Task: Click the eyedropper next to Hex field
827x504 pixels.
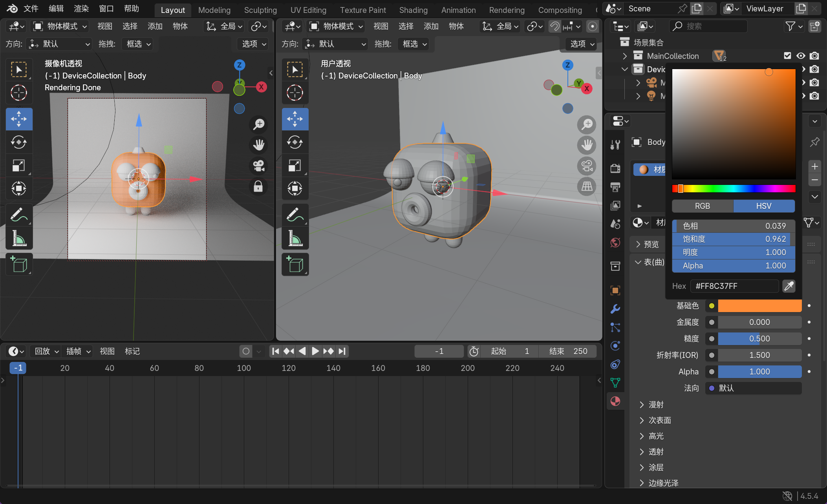Action: 789,286
